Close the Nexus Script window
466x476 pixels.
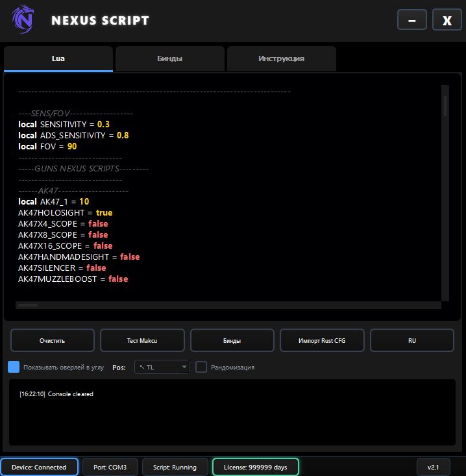coord(447,20)
